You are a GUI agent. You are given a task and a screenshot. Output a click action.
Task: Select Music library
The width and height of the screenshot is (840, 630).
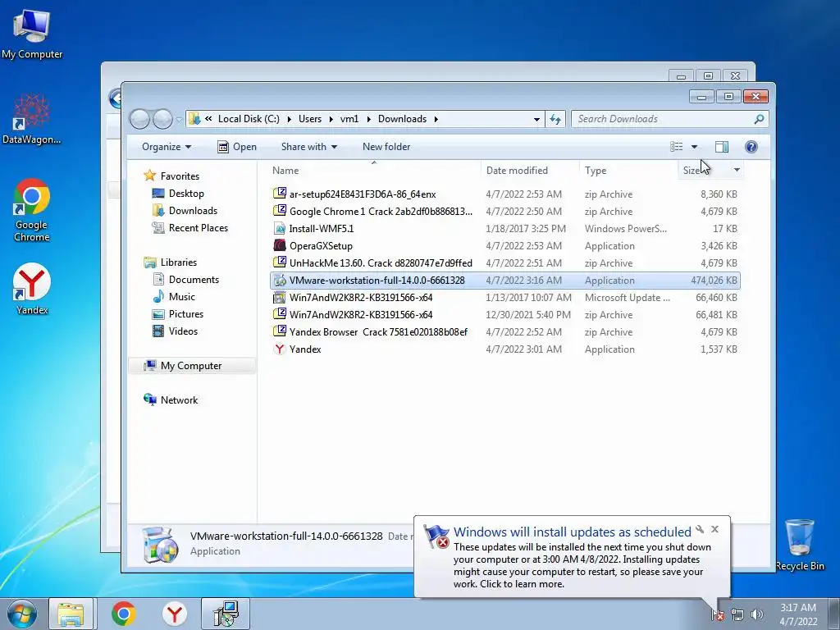coord(181,297)
